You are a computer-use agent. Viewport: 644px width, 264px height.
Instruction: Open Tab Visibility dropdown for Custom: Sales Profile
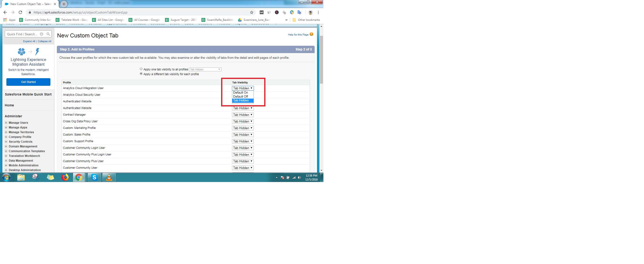tap(243, 135)
